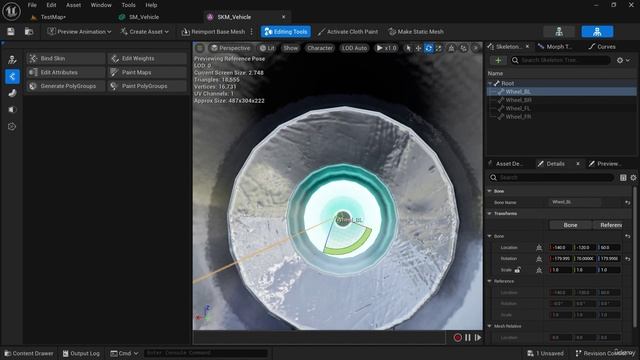Click Reimport Base Mesh
640x360 pixels.
[x=213, y=31]
